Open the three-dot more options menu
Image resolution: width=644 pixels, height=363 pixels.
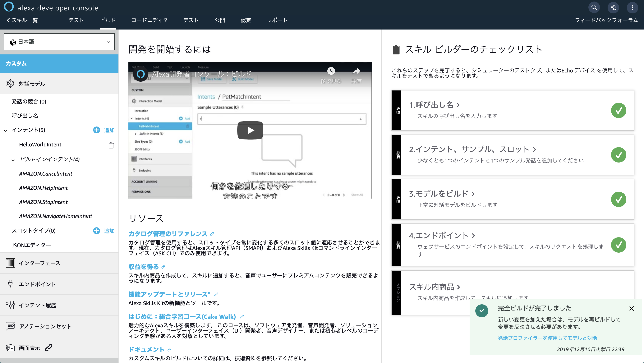(632, 7)
